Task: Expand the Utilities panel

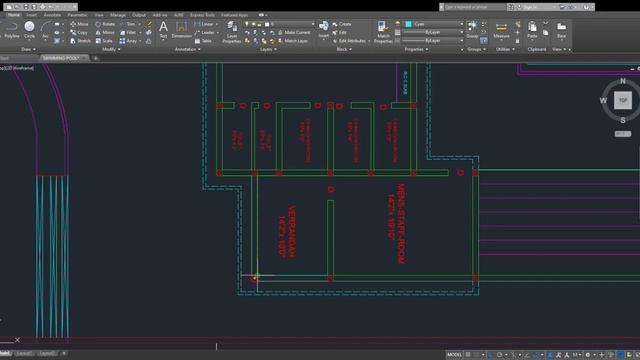Action: 505,49
